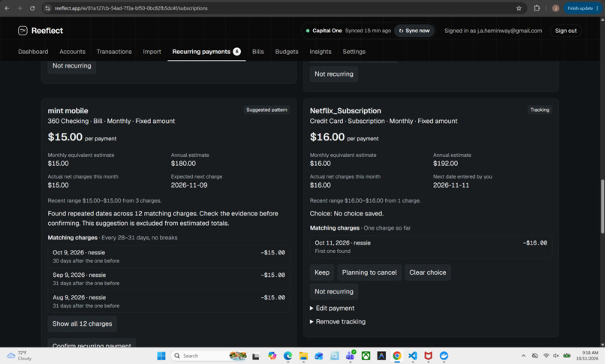
Task: Clear choice on Netflix_Subscription
Action: coord(428,272)
